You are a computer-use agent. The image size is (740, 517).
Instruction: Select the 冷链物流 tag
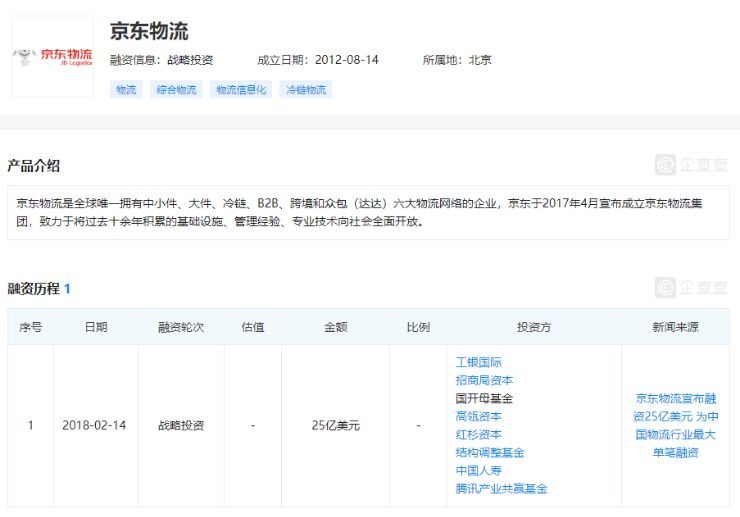click(306, 90)
